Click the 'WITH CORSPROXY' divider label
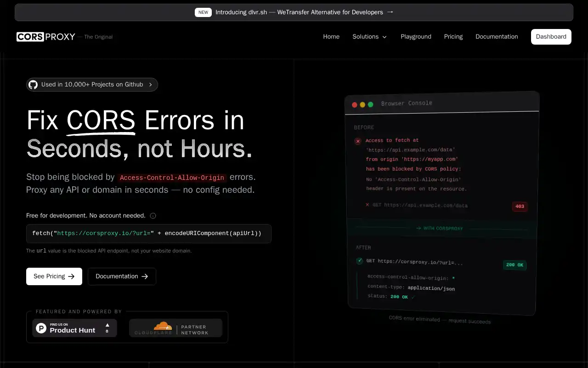The image size is (588, 368). click(440, 228)
